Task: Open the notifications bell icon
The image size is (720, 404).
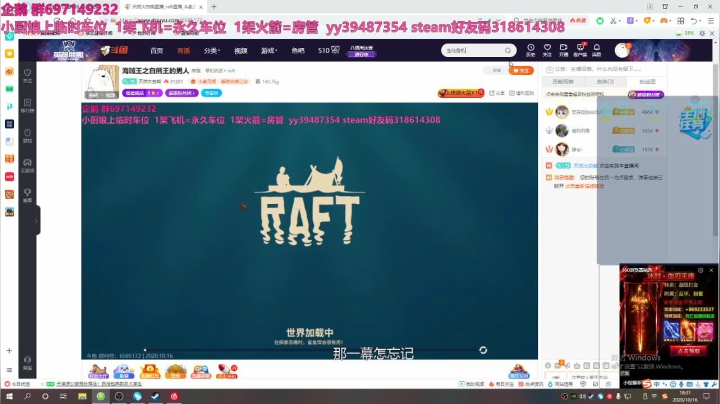Action: 596,50
